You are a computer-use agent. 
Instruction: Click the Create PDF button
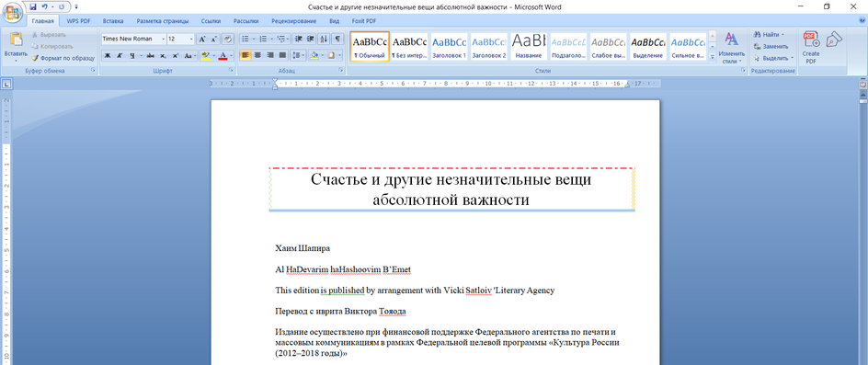click(x=811, y=48)
